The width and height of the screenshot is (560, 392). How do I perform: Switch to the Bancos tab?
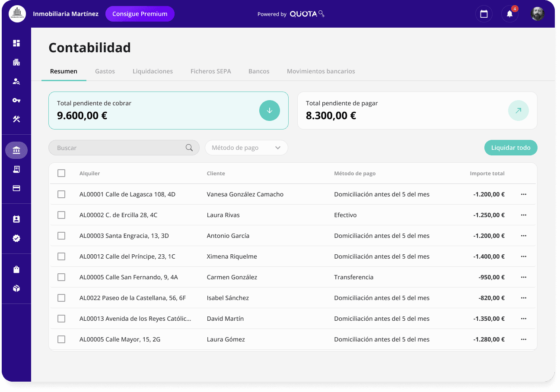[259, 71]
